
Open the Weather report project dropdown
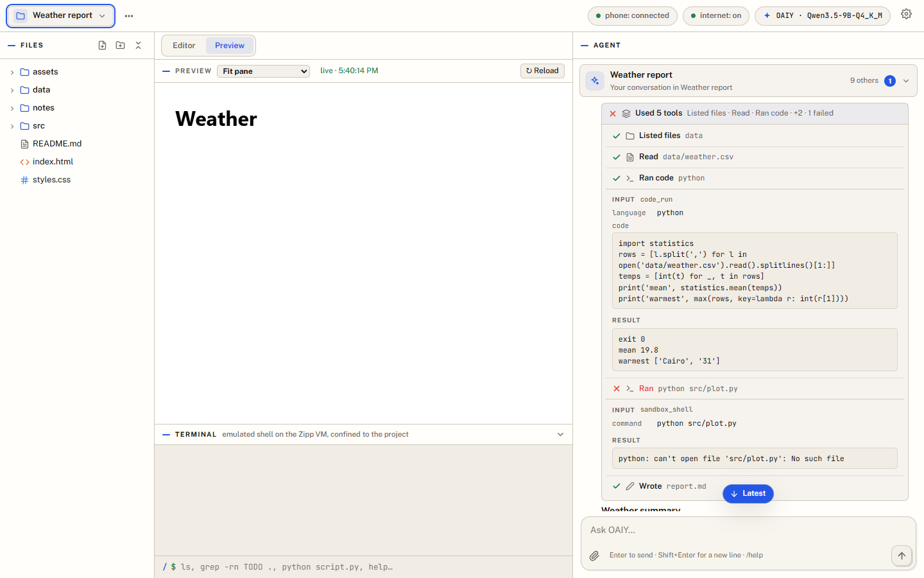point(60,16)
